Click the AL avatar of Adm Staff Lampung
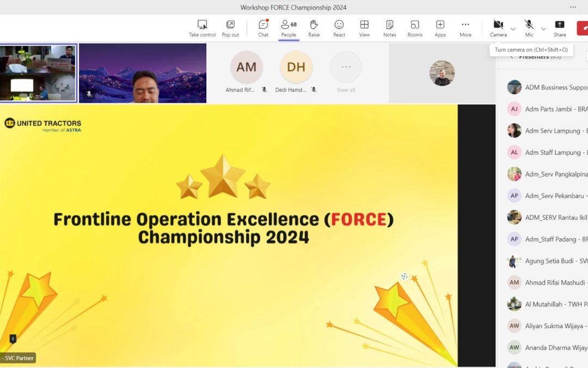The width and height of the screenshot is (588, 368). tap(514, 153)
